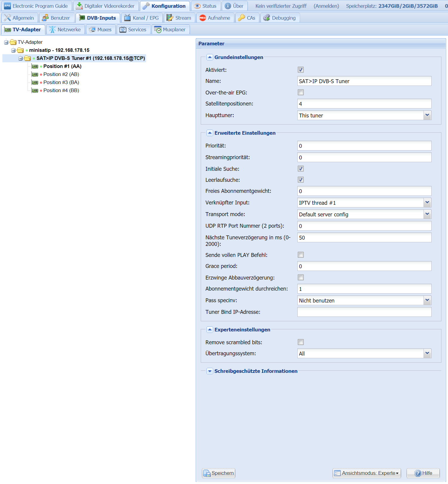
Task: Click the Services tab icon
Action: pos(123,30)
